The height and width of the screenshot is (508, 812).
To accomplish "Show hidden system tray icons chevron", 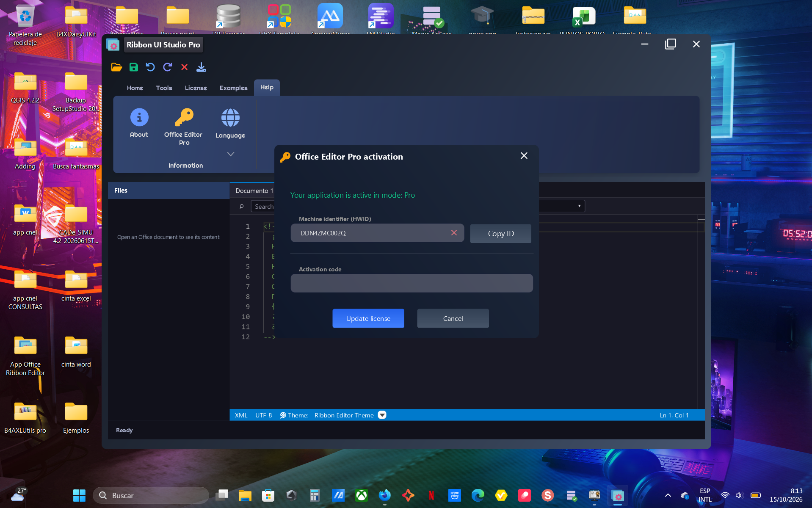I will click(x=668, y=495).
